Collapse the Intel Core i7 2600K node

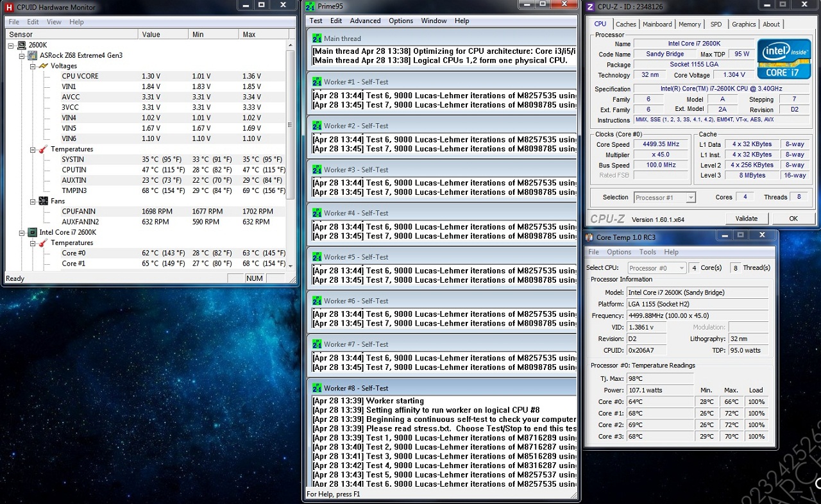[22, 232]
